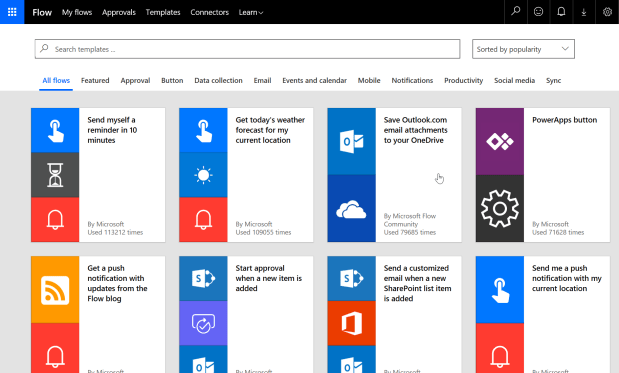Open Connectors in top navigation
Screen dimensions: 619x373
point(210,12)
